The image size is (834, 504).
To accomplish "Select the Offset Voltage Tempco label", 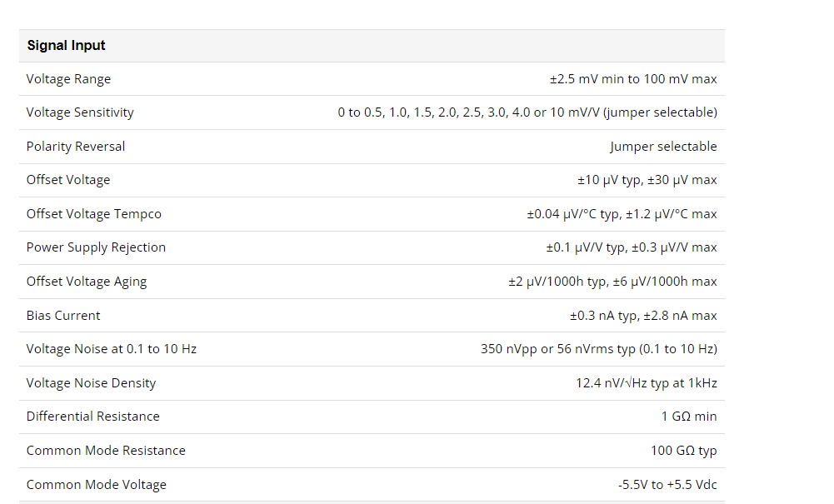I will tap(93, 214).
